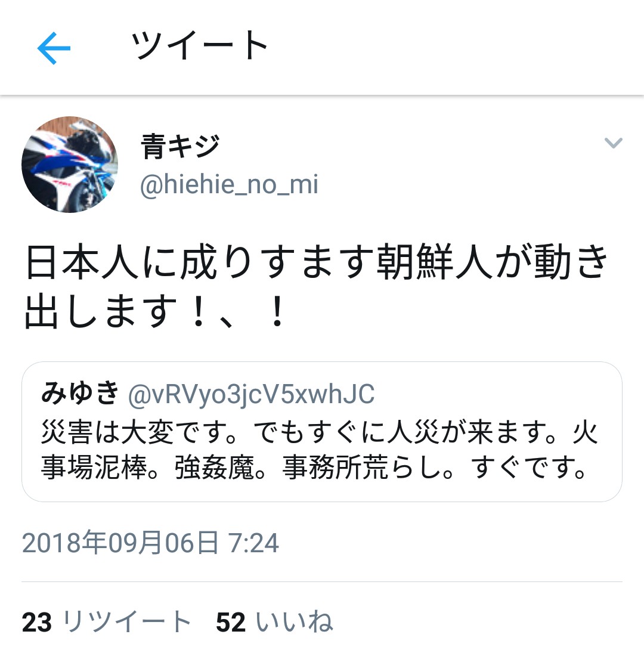Screen dimensions: 644x659
Task: Open the quoted tweet card by みゆき
Action: pyautogui.click(x=322, y=432)
